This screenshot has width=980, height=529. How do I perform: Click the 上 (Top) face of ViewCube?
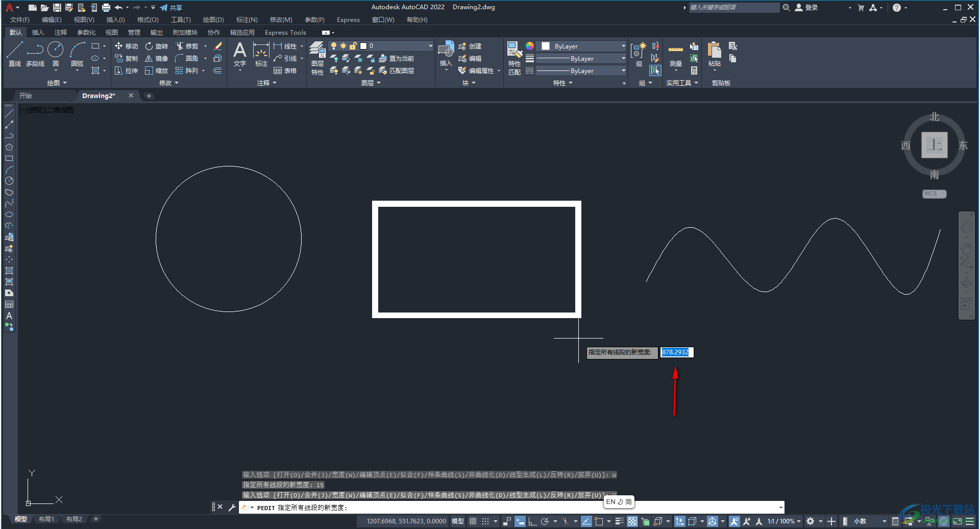[x=935, y=145]
